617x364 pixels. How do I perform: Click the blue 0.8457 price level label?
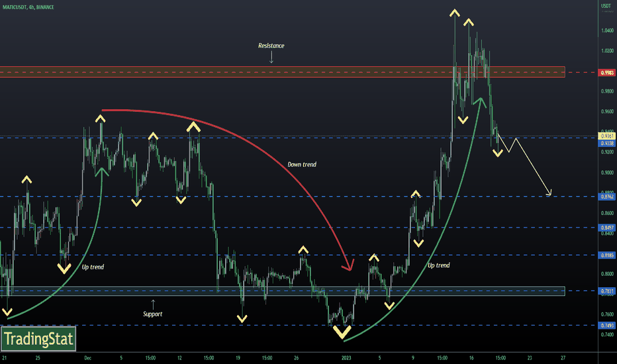pos(607,228)
